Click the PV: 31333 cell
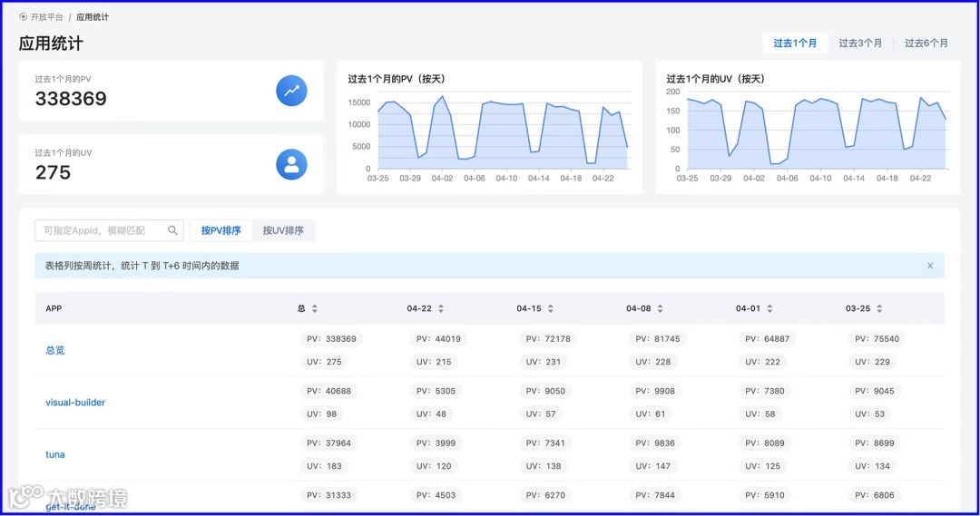Image resolution: width=980 pixels, height=516 pixels. 328,495
